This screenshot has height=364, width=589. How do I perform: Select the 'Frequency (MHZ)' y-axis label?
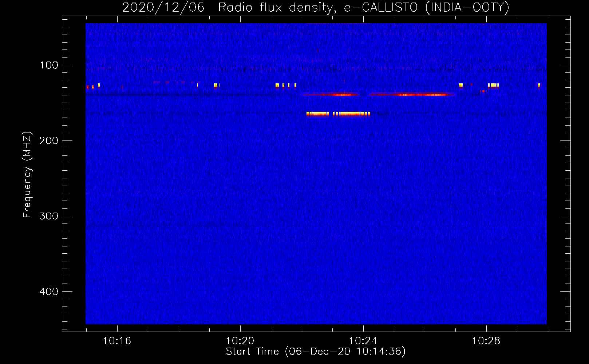click(27, 175)
